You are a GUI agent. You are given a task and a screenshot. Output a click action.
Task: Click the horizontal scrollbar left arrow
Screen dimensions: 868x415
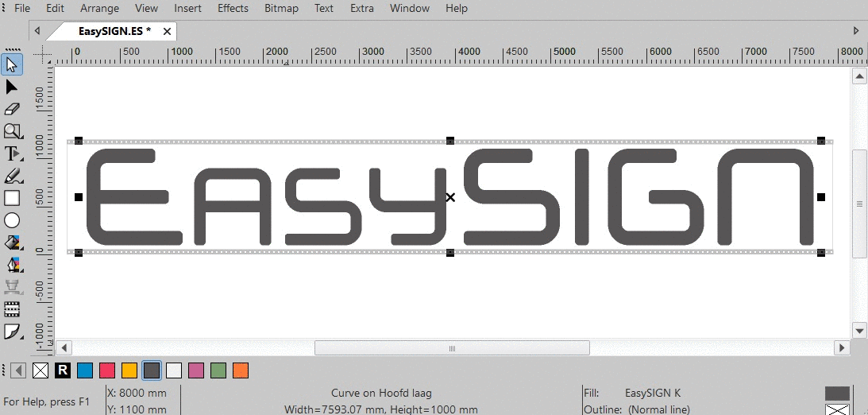point(64,348)
